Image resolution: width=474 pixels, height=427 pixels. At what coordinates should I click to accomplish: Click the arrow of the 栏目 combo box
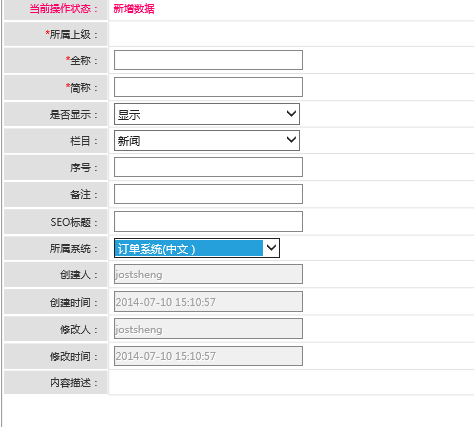coord(291,140)
